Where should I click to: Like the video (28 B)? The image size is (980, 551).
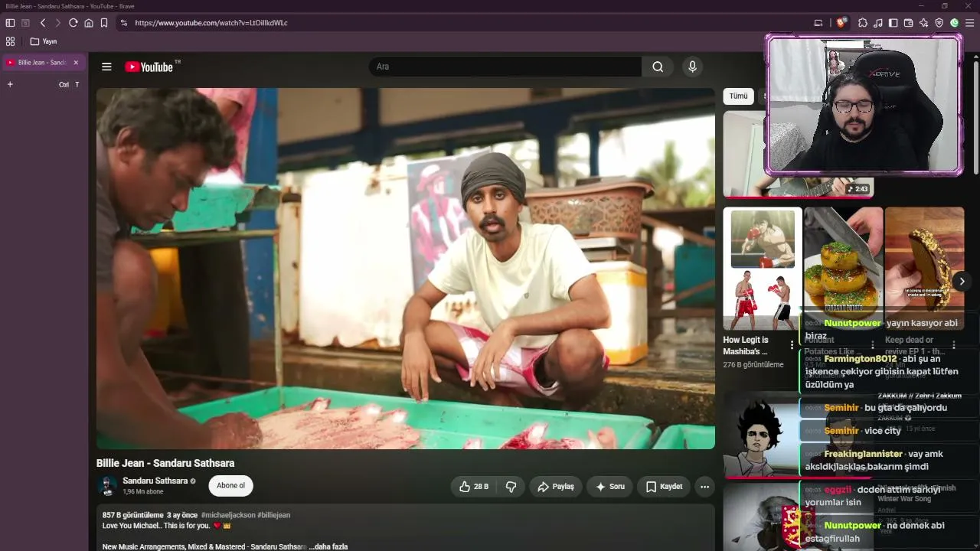click(474, 487)
